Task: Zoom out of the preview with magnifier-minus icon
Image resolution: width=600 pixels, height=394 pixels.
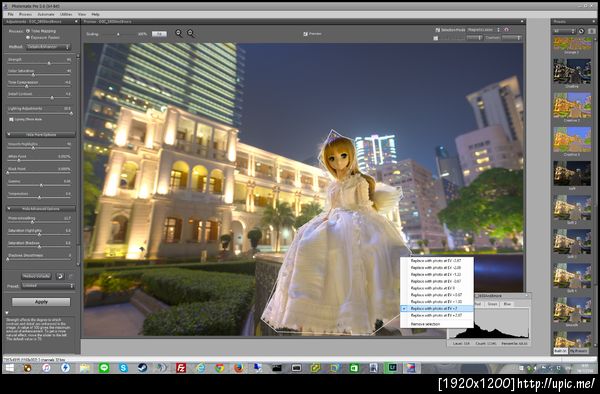Action: [179, 33]
